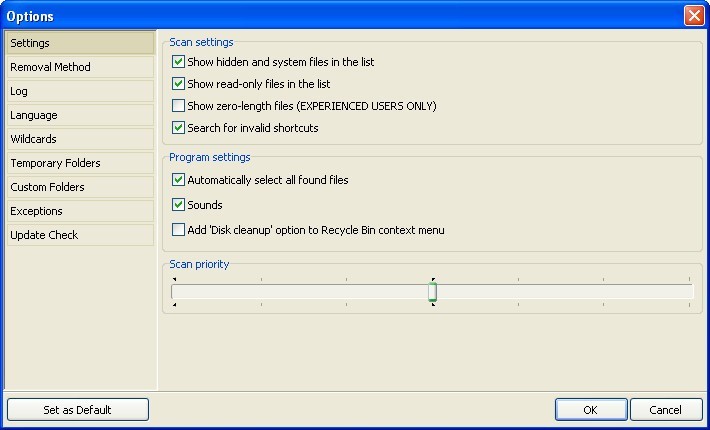Open the Settings category
This screenshot has width=710, height=430.
(x=81, y=43)
